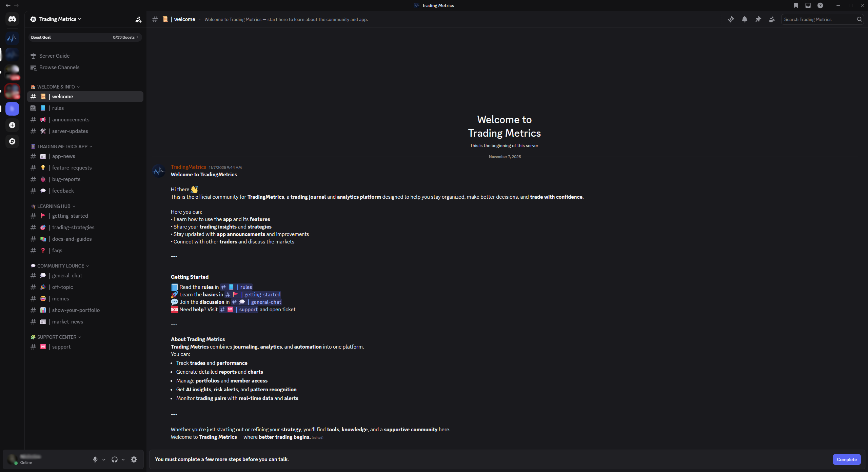Viewport: 868px width, 472px height.
Task: Collapse the COMMUNITY LOUNGE category
Action: pos(60,266)
